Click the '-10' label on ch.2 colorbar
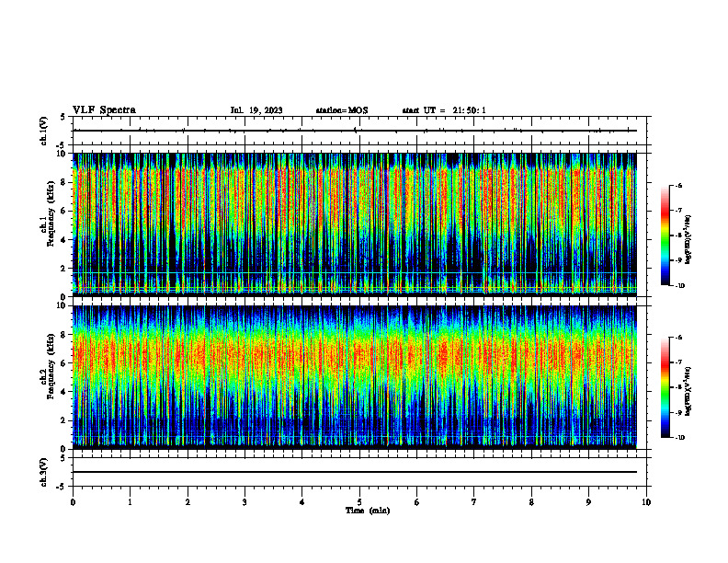This screenshot has width=728, height=563. pos(679,438)
